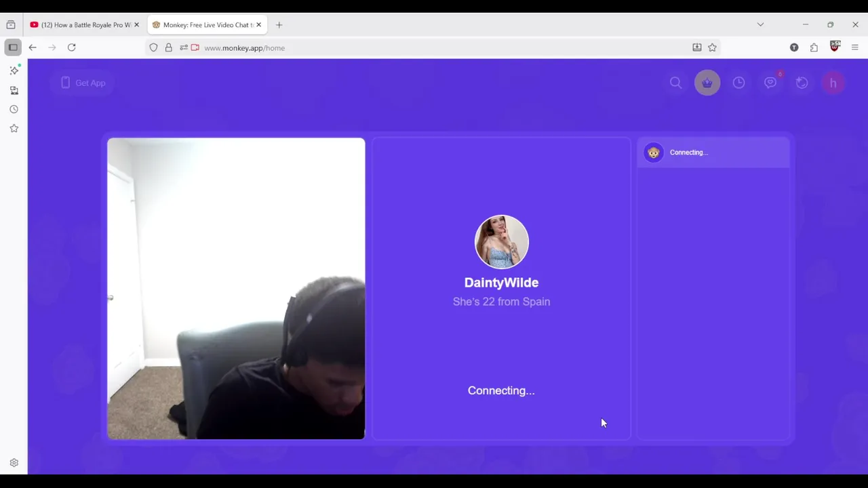Open the 'h' profile avatar

click(833, 83)
